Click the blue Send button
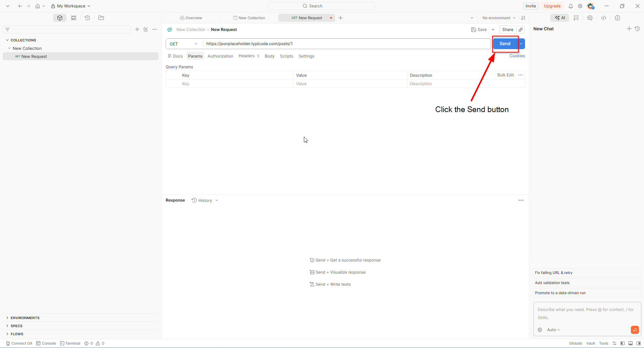 (505, 44)
